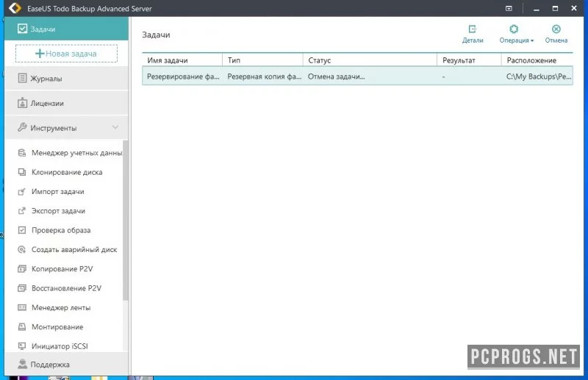Sort by Имя задачи column header

pos(182,60)
